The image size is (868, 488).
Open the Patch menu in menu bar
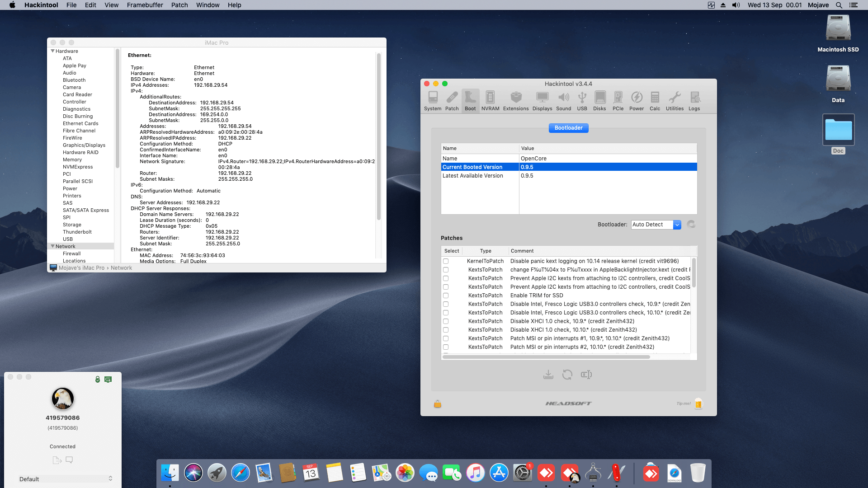point(179,5)
